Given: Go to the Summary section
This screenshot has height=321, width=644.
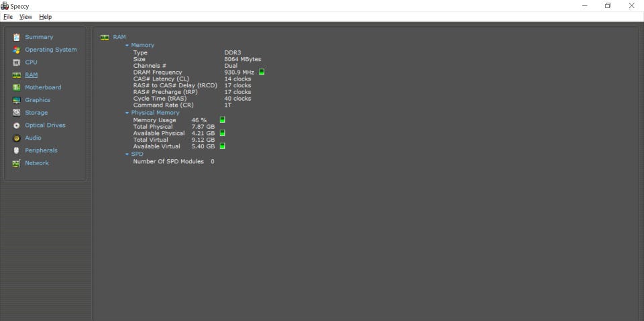Looking at the screenshot, I should pos(39,37).
